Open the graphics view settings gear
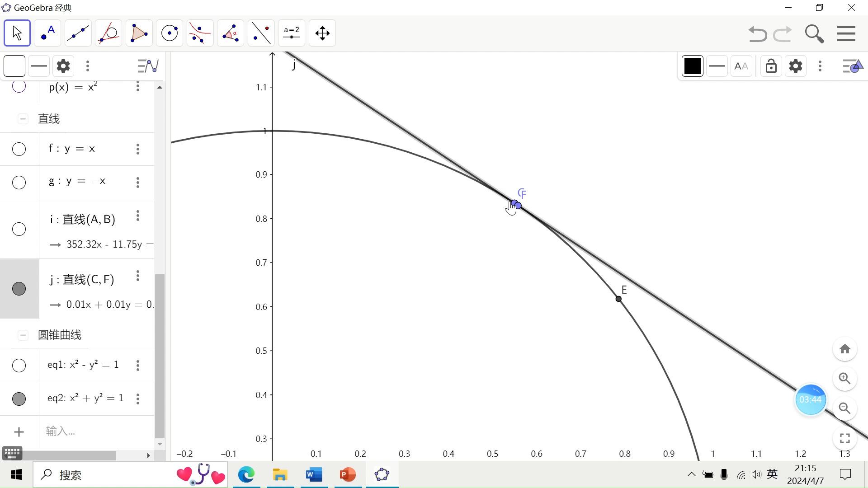868x488 pixels. 795,66
